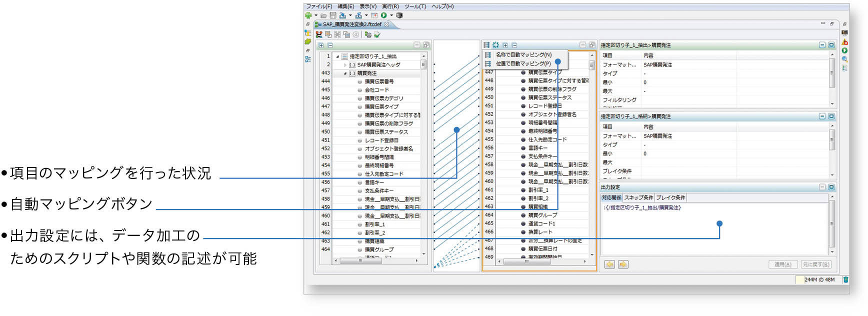Image resolution: width=868 pixels, height=316 pixels.
Task: Minimize the 出力設定 panel
Action: [822, 187]
